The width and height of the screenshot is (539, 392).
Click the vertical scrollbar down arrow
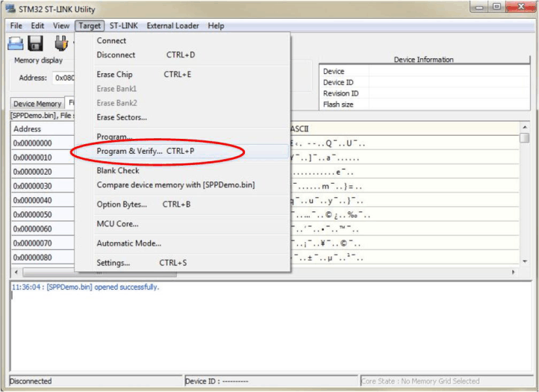click(524, 261)
